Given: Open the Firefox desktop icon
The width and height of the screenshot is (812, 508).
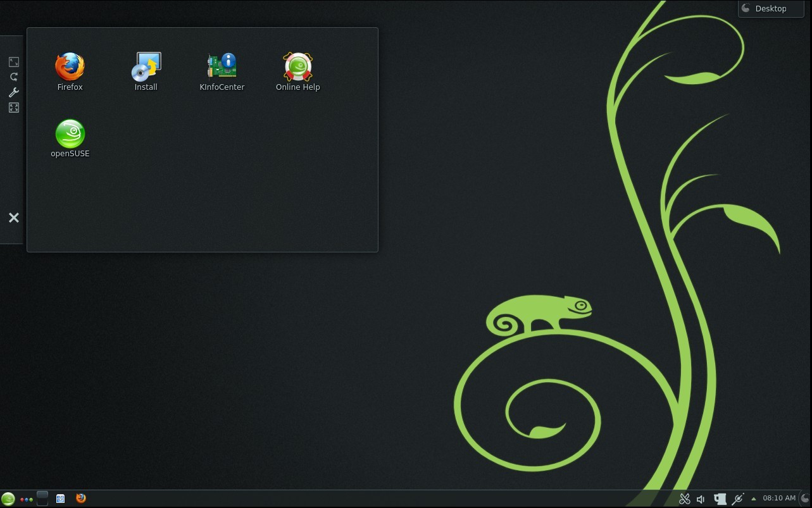Looking at the screenshot, I should tap(70, 71).
